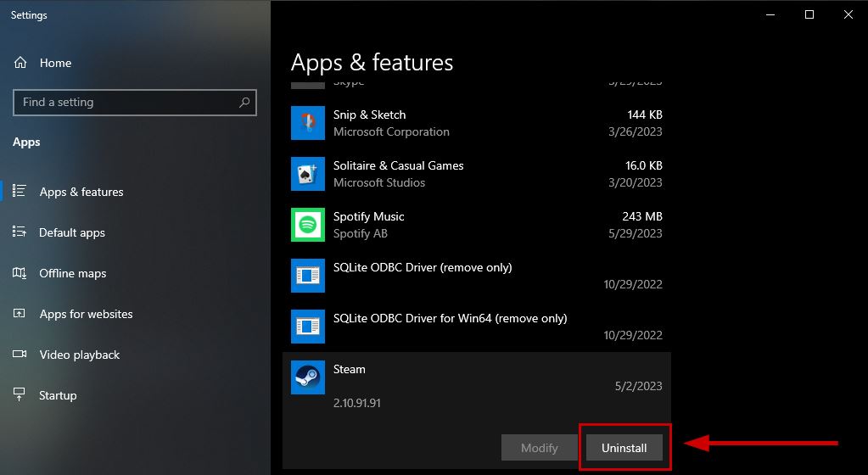
Task: Click the 243 MB size value
Action: (x=642, y=216)
